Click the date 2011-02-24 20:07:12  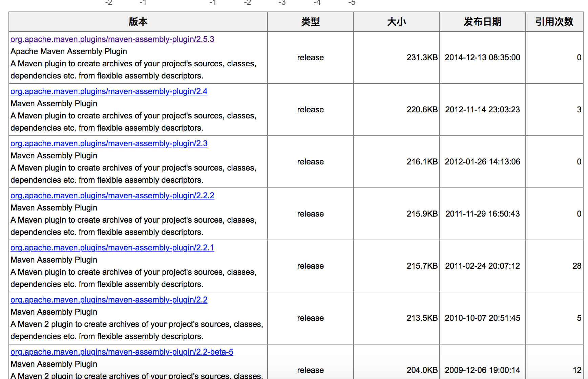(483, 266)
